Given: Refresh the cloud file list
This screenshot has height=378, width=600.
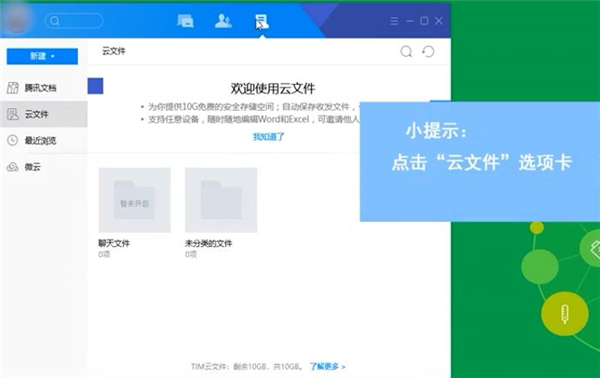Looking at the screenshot, I should coord(428,51).
